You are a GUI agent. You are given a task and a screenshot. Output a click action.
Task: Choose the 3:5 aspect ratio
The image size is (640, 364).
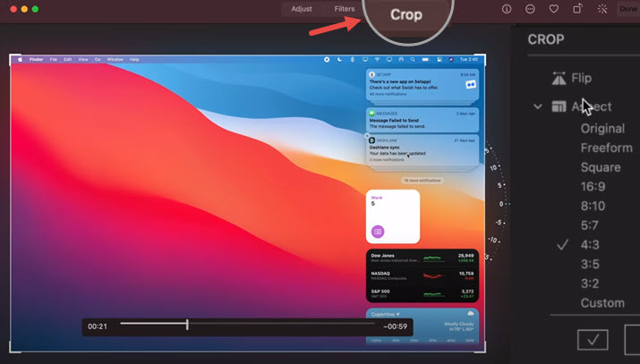click(590, 264)
